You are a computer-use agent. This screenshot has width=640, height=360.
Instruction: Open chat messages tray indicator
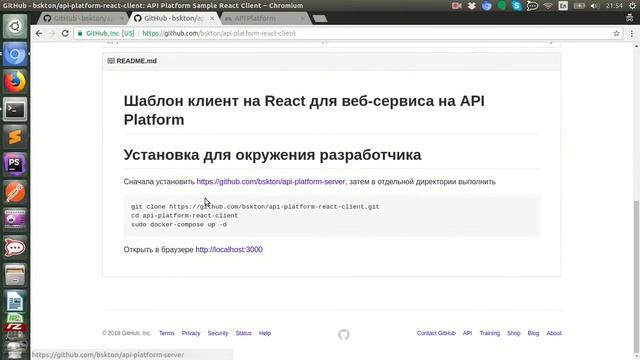(x=532, y=6)
